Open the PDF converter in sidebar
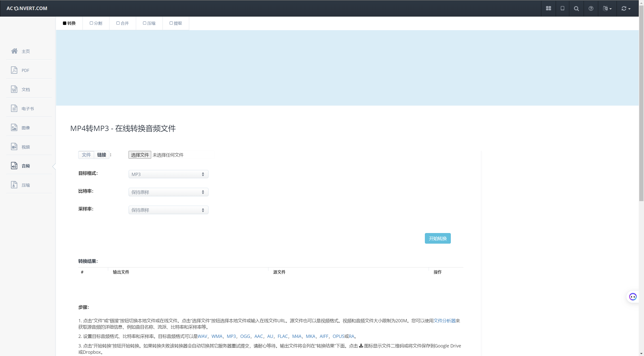This screenshot has width=644, height=356. pos(29,70)
